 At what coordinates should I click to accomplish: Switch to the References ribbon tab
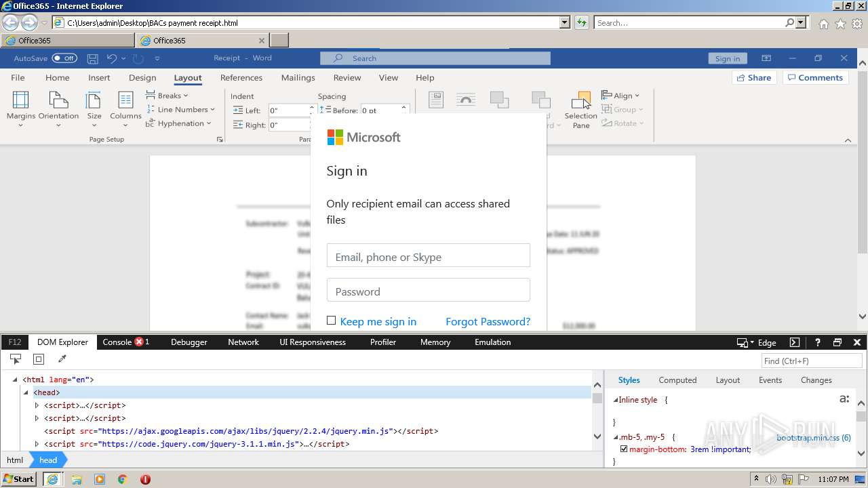pyautogui.click(x=241, y=77)
